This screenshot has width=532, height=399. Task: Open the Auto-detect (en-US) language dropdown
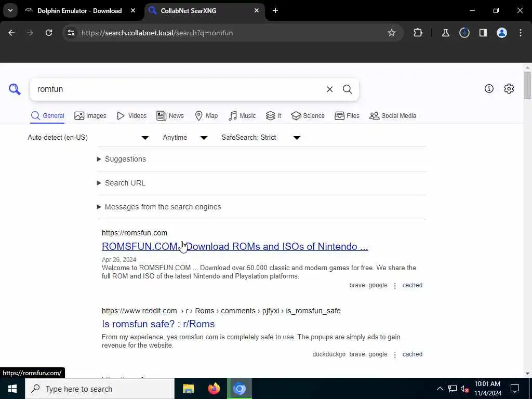tap(88, 137)
